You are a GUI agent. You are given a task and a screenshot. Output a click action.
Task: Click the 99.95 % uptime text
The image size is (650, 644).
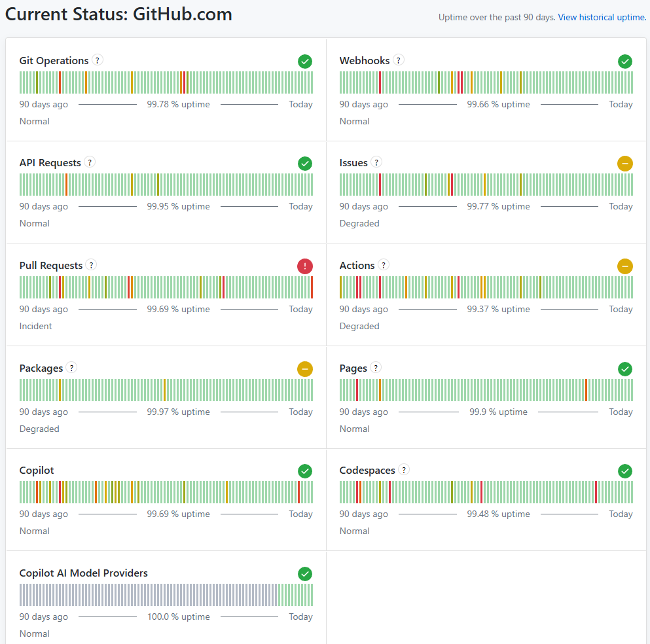tap(178, 206)
